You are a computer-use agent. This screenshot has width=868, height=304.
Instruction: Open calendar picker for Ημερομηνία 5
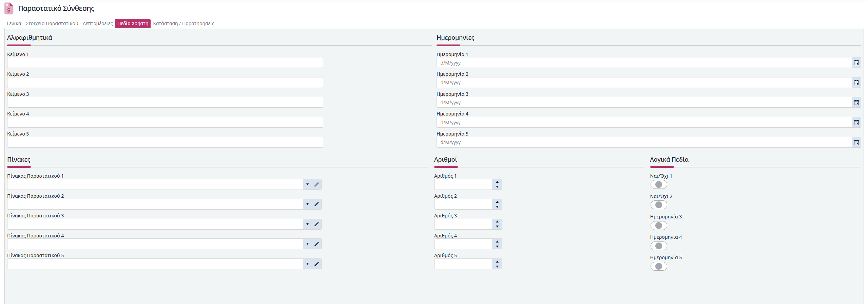[x=856, y=143]
